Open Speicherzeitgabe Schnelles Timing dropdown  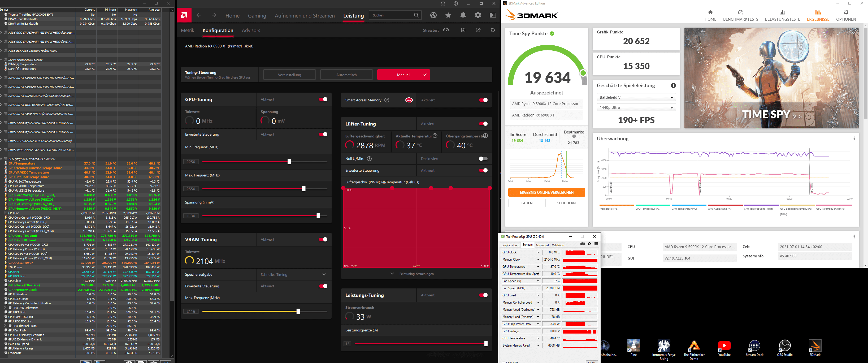point(293,275)
